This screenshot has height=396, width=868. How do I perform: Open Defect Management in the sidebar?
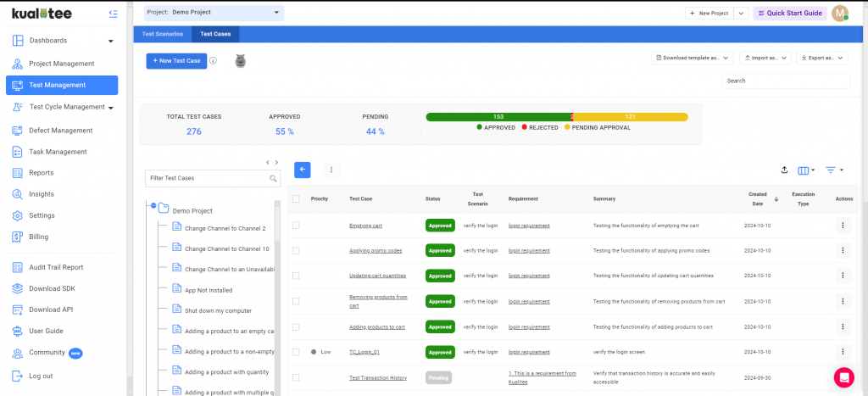[60, 131]
